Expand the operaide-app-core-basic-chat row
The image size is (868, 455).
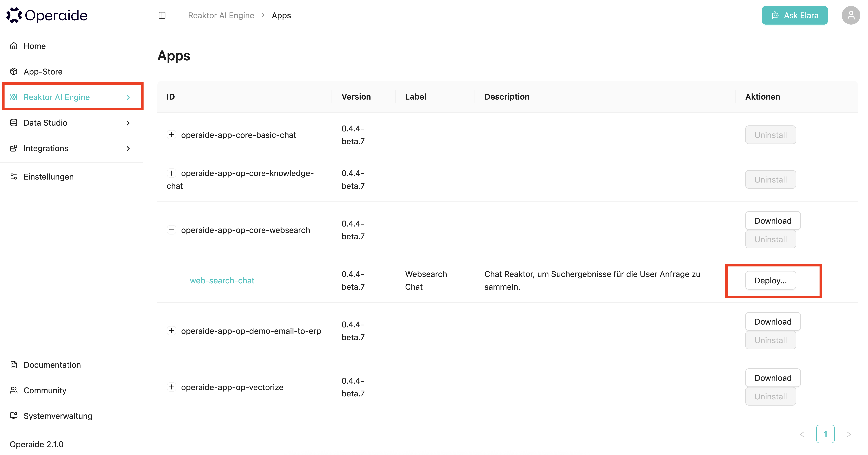172,135
